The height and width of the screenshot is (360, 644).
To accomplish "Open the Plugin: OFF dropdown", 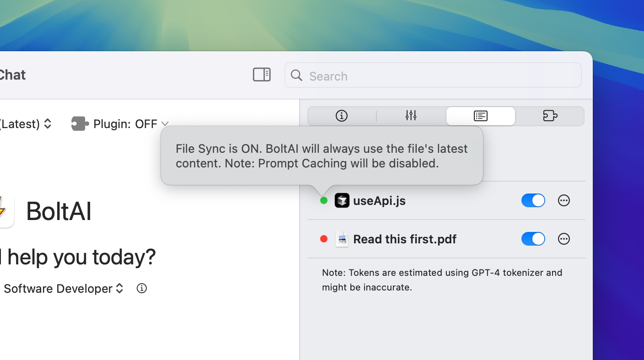I will click(x=130, y=124).
